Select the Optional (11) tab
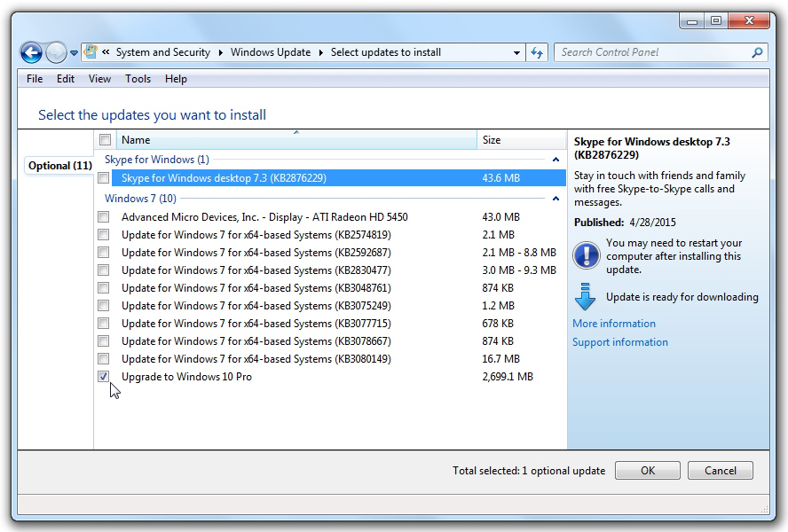 pyautogui.click(x=59, y=166)
